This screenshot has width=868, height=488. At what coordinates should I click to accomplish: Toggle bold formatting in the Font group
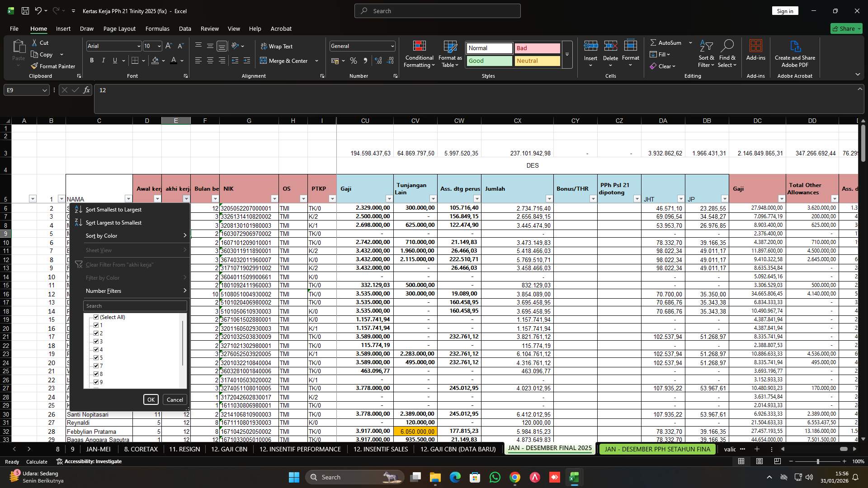pos(91,60)
